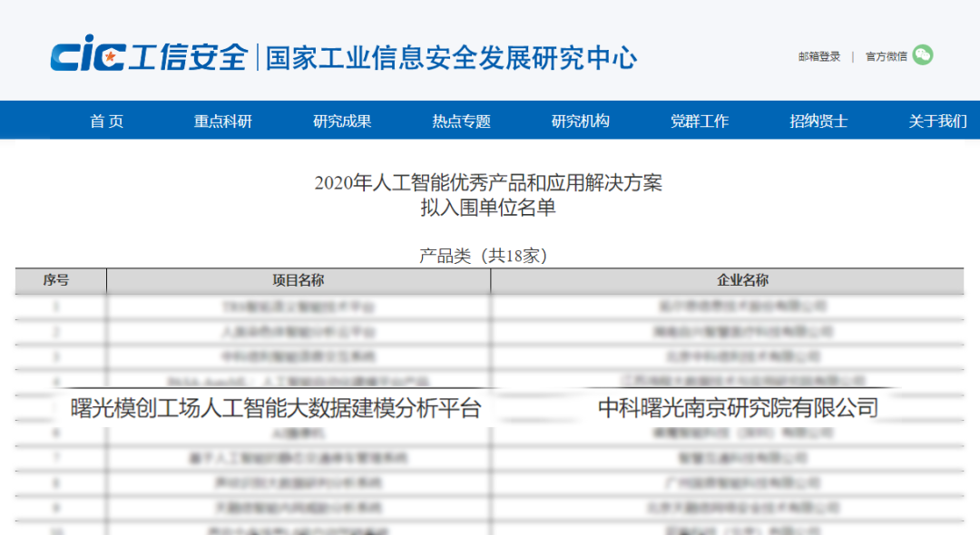Viewport: 980px width, 535px height.
Task: Open the 热点专题 navigation item
Action: pyautogui.click(x=461, y=122)
